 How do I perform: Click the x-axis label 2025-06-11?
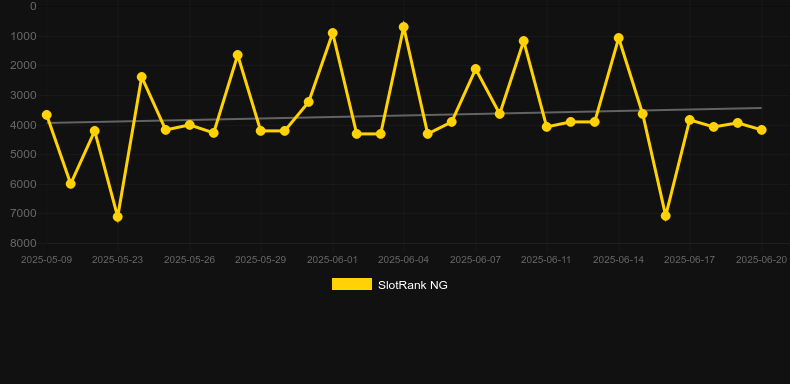547,260
